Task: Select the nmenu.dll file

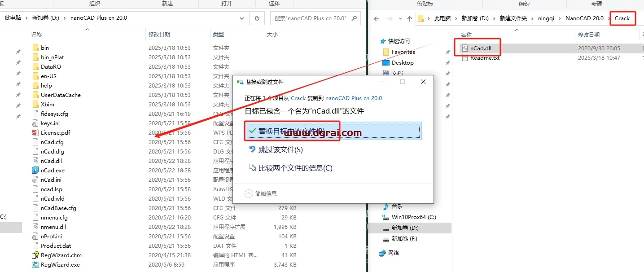Action: pos(53,227)
